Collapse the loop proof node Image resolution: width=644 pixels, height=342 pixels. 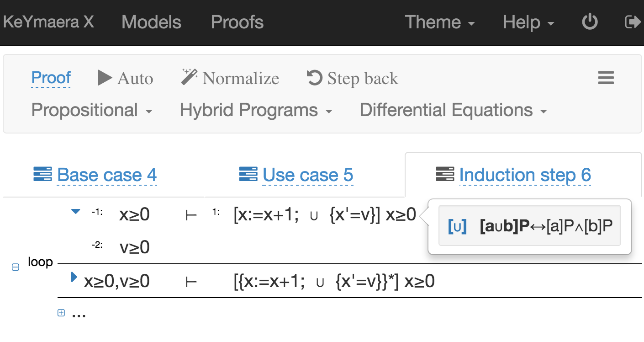pyautogui.click(x=15, y=267)
